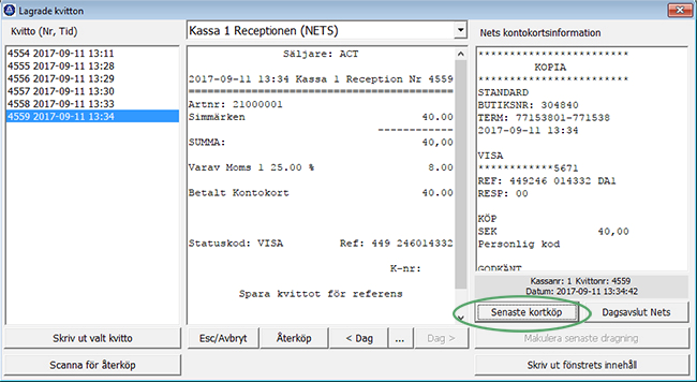The image size is (697, 382).
Task: Click receipt scrollbar up arrow
Action: tap(461, 54)
